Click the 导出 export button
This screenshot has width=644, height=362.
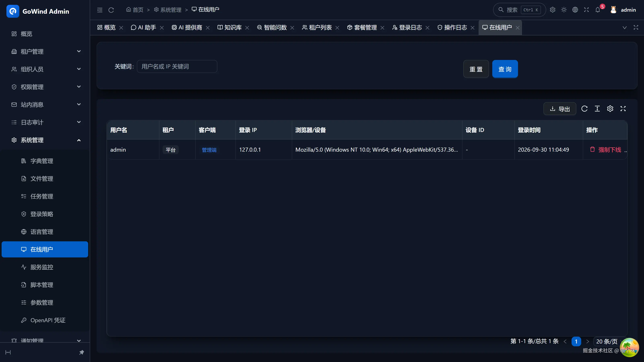click(x=560, y=109)
